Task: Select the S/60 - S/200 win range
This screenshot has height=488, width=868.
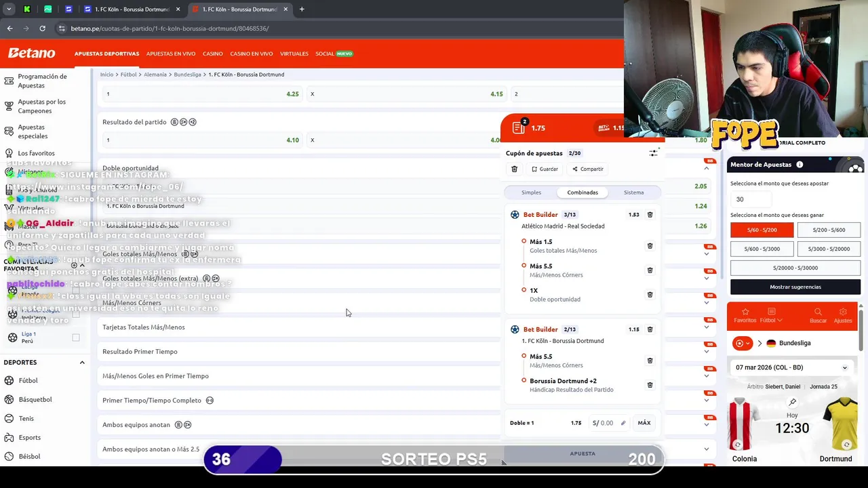Action: (762, 230)
